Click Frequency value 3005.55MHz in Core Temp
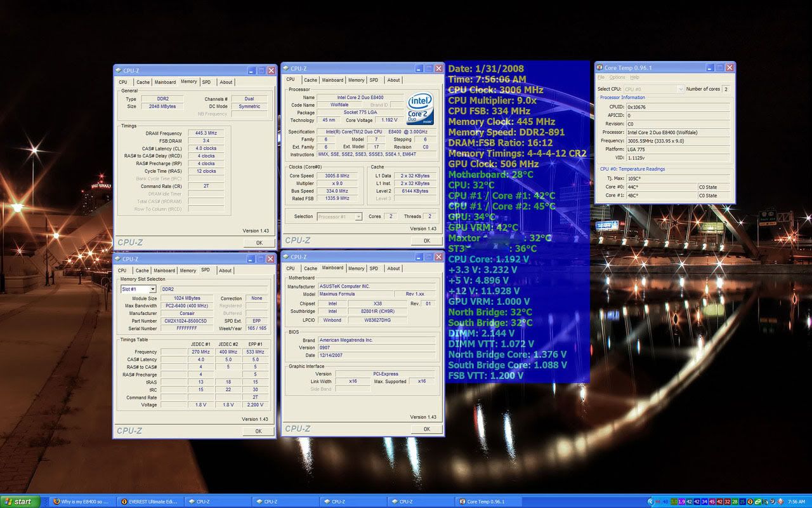 click(678, 141)
